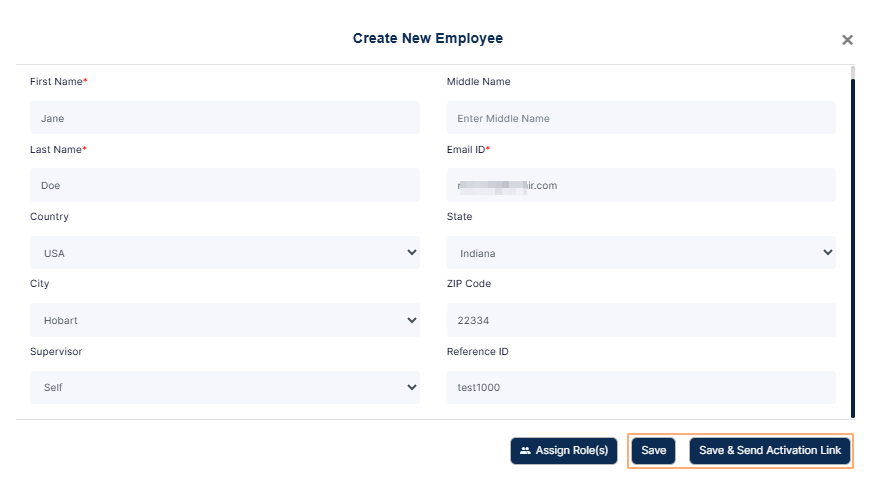Screen dimensions: 872x482
Task: Click the Create New Employee title
Action: [427, 38]
